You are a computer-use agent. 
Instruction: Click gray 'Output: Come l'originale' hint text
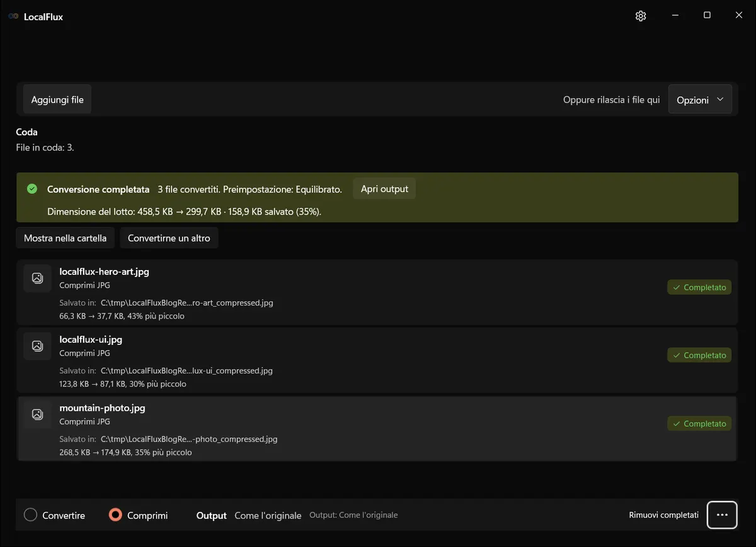coord(353,515)
